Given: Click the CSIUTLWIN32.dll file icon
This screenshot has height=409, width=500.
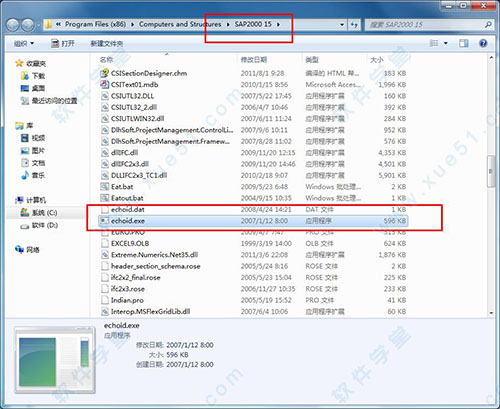Looking at the screenshot, I should tap(105, 119).
